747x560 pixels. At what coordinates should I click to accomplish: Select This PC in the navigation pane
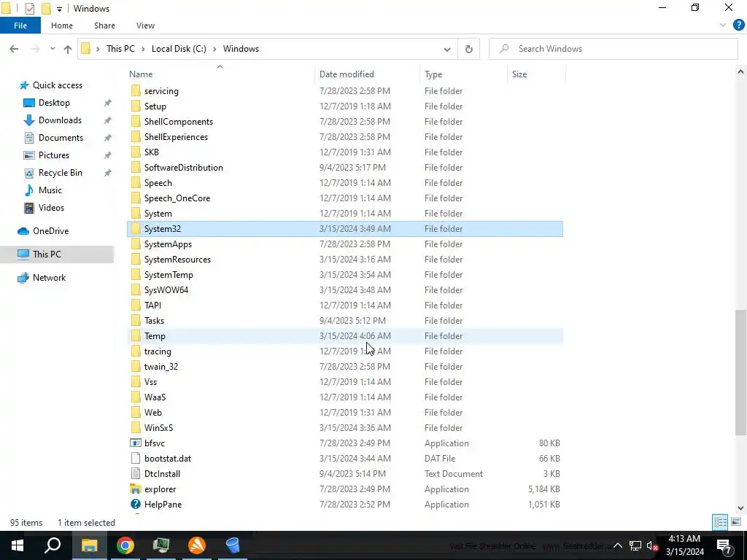(47, 254)
